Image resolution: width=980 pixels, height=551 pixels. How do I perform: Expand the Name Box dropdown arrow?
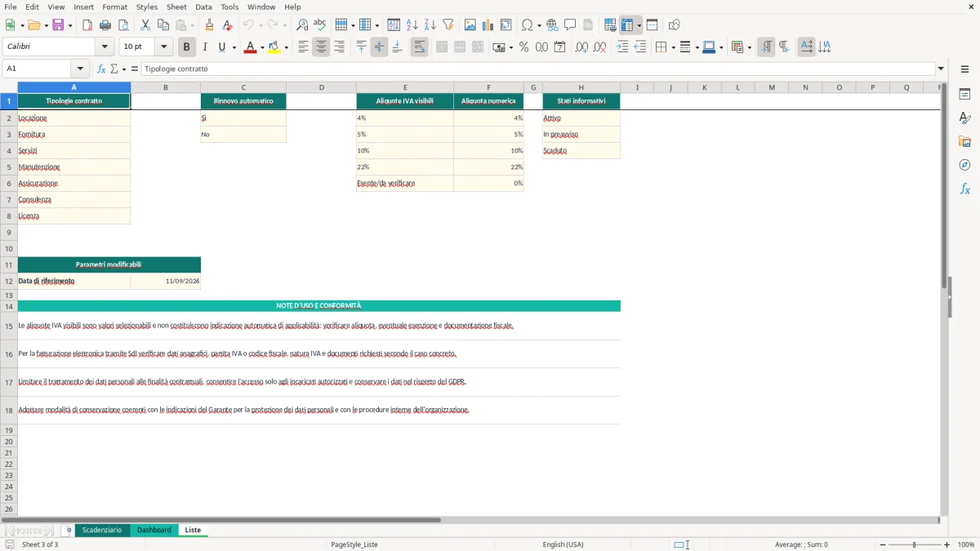pos(80,69)
